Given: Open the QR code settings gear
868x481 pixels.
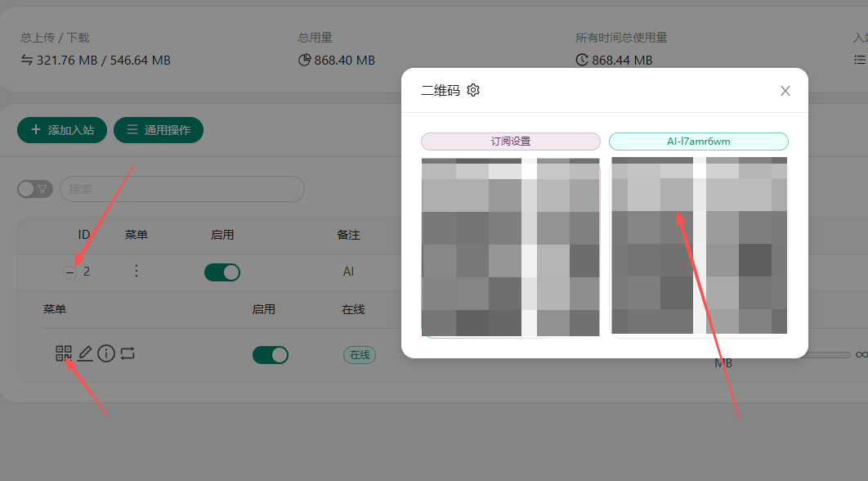Looking at the screenshot, I should coord(473,90).
